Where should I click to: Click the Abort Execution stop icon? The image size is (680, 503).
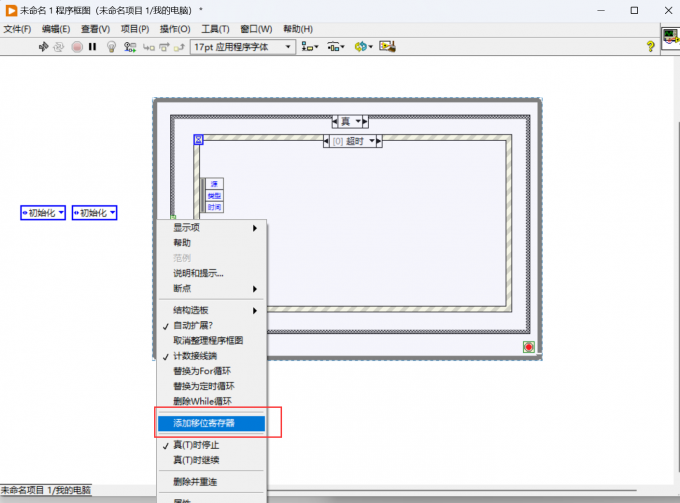tap(77, 46)
